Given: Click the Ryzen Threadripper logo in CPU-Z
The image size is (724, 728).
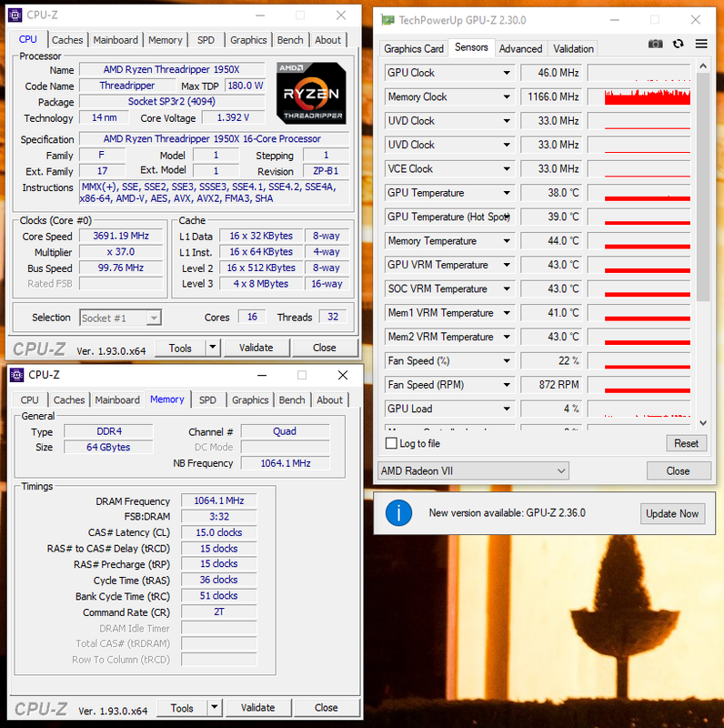Looking at the screenshot, I should tap(311, 93).
